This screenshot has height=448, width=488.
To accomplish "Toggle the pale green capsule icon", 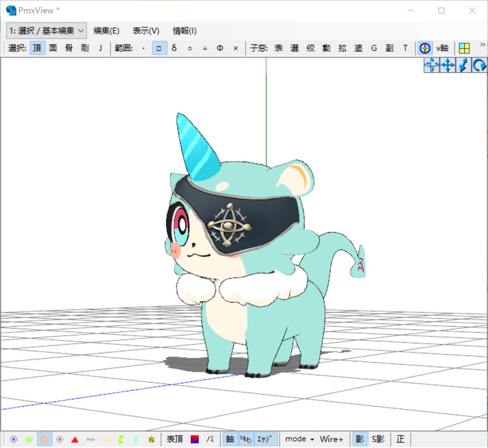I will coord(136,439).
